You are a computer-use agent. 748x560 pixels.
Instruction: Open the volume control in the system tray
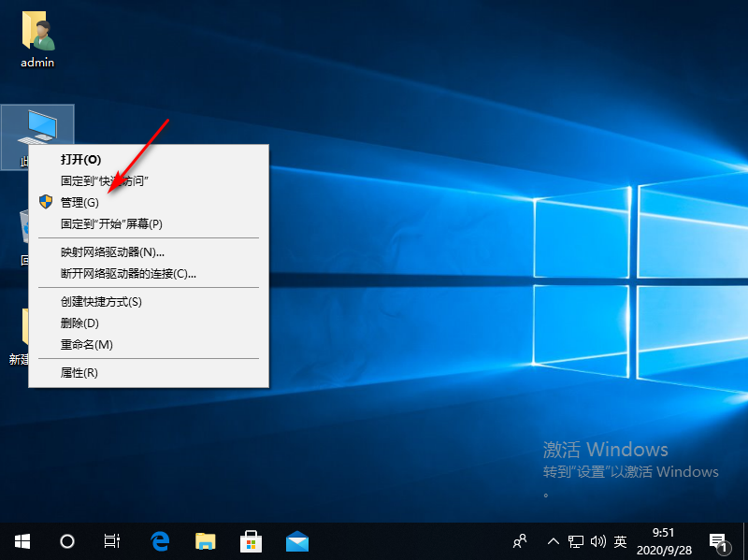tap(598, 540)
